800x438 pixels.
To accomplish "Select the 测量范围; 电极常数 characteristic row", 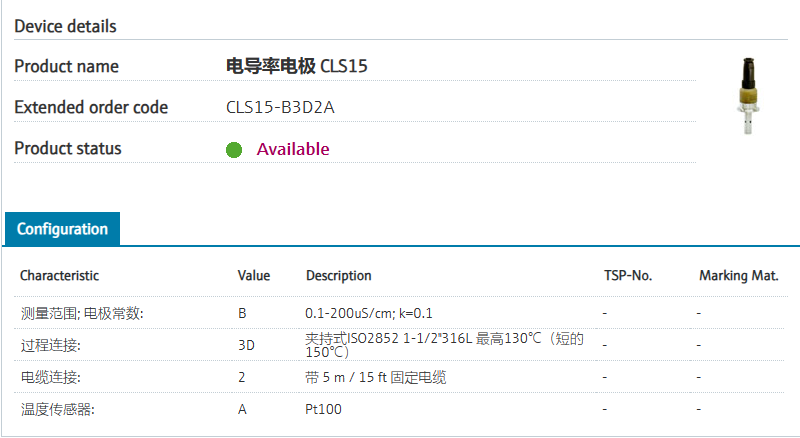I will tap(82, 313).
